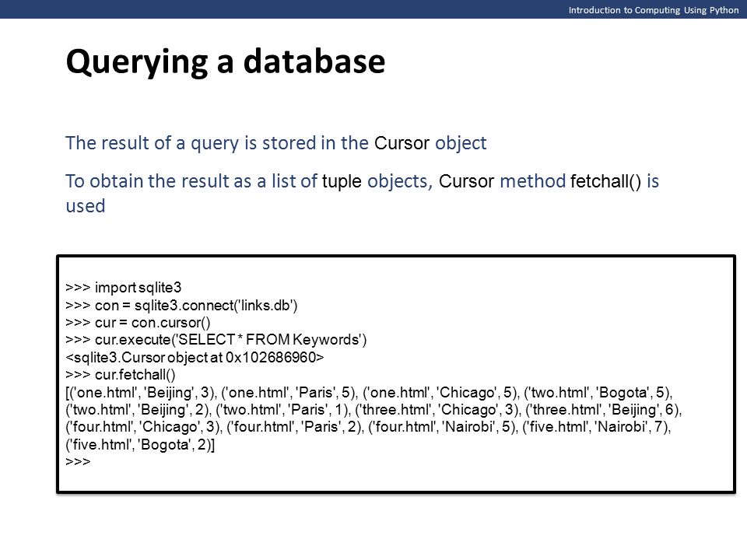Click the tuple ('one.html', 'Beijing', 3)
This screenshot has width=747, height=560.
tap(142, 392)
